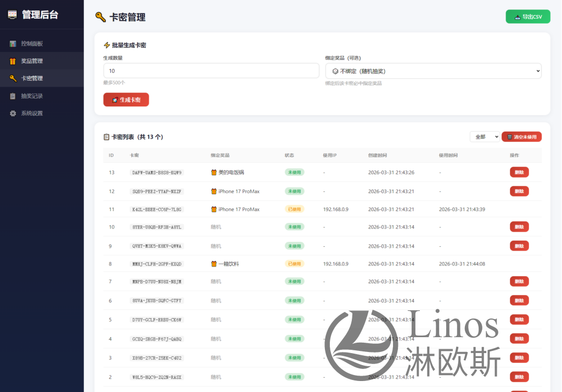Click gift icon in row ID 12

[x=214, y=191]
